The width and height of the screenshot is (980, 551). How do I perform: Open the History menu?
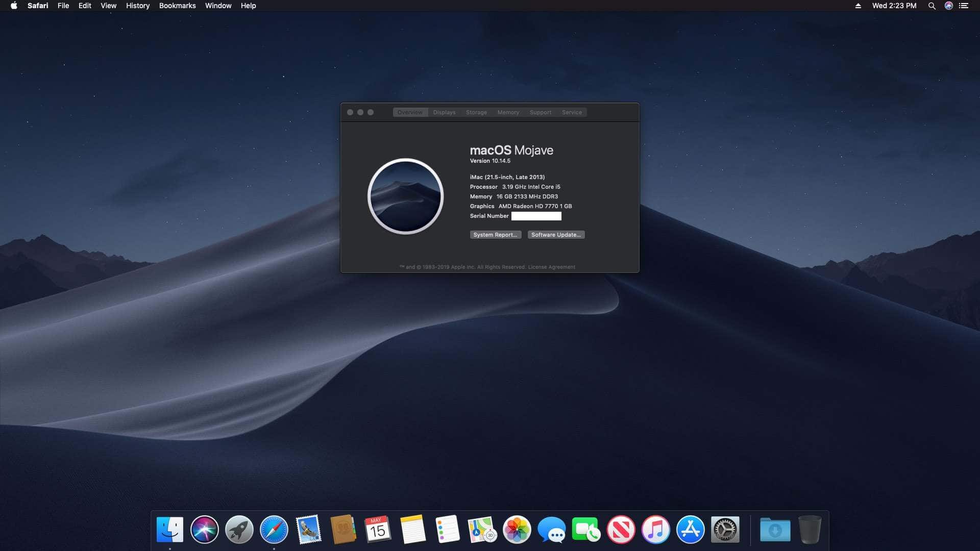click(x=138, y=6)
